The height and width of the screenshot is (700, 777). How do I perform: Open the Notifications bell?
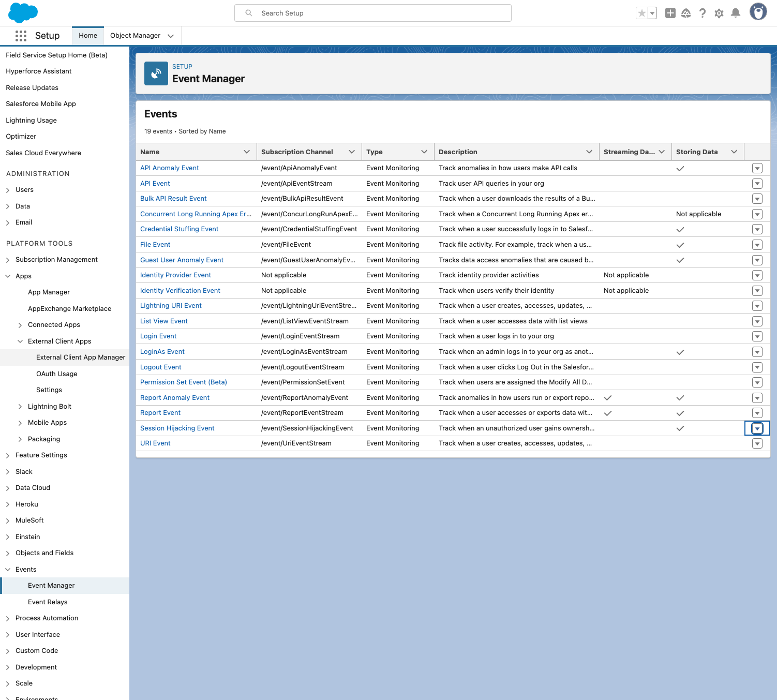735,13
